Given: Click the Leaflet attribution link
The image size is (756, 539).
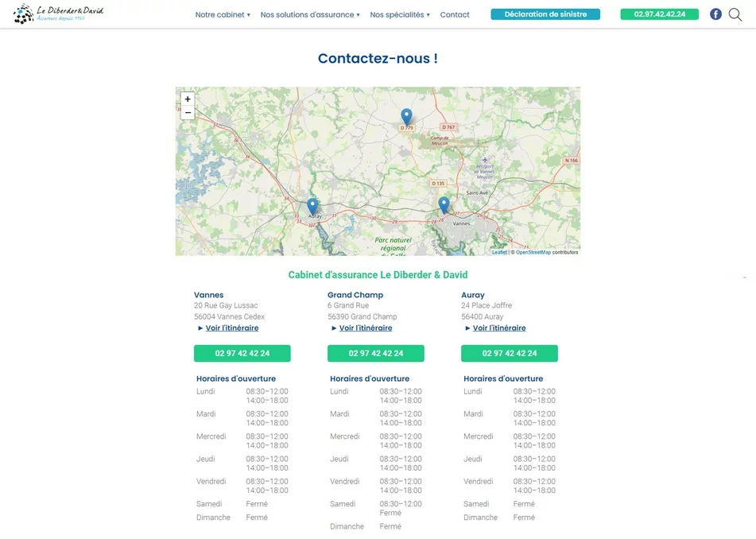Looking at the screenshot, I should tap(499, 252).
